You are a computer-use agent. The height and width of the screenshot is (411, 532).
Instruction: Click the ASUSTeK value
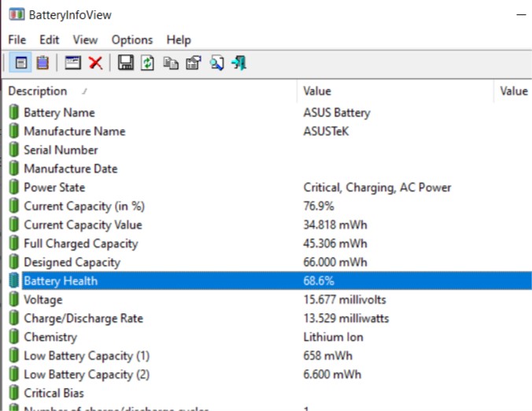click(326, 131)
